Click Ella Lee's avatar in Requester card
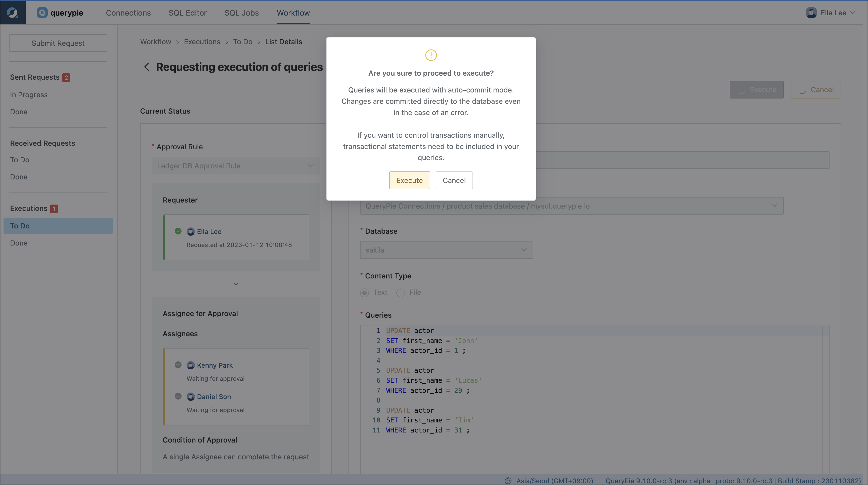 coord(190,232)
